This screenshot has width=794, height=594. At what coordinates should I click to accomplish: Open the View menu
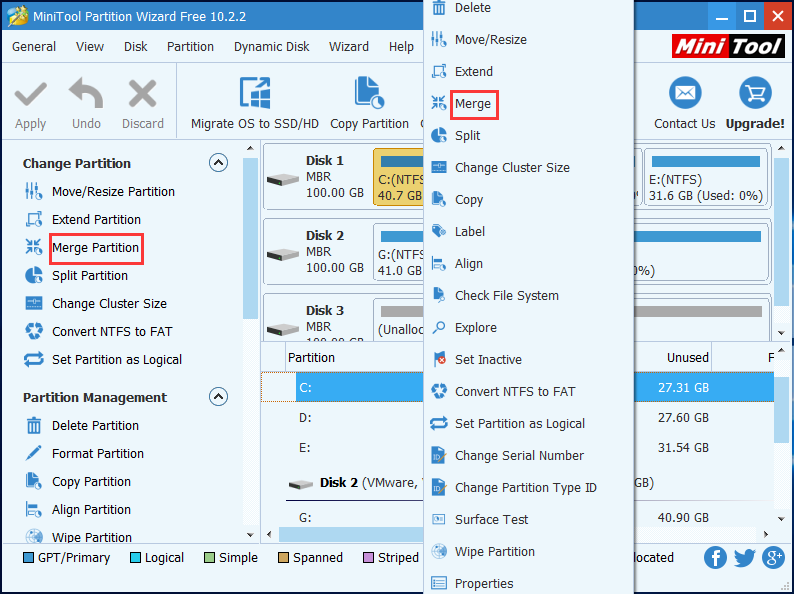[x=90, y=47]
